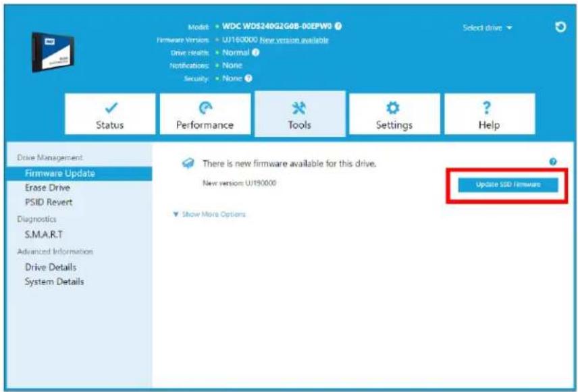Open the Settings tab
The width and height of the screenshot is (578, 392).
click(394, 114)
